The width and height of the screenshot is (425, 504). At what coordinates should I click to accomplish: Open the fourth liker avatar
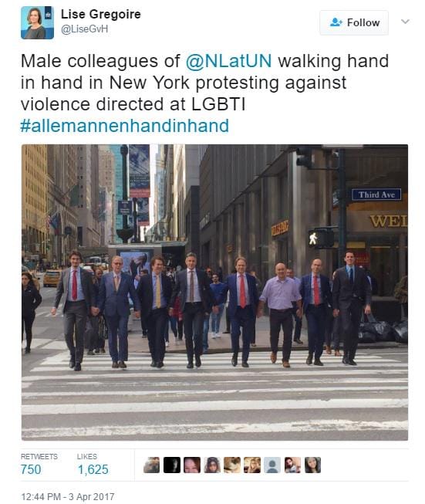click(212, 465)
